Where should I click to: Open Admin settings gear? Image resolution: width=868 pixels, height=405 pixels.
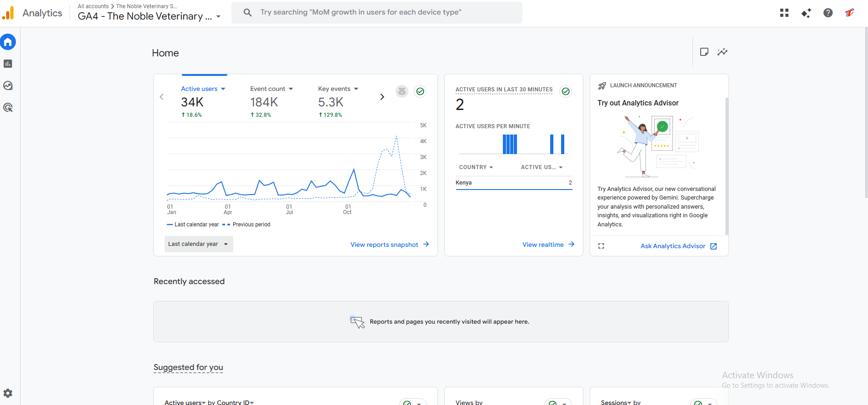(8, 393)
